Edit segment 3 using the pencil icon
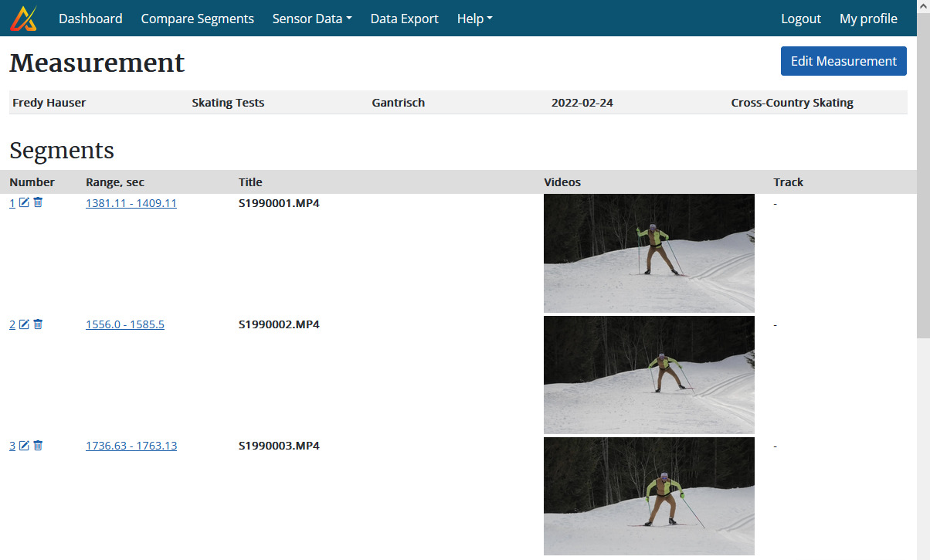Image resolution: width=930 pixels, height=560 pixels. (x=24, y=445)
